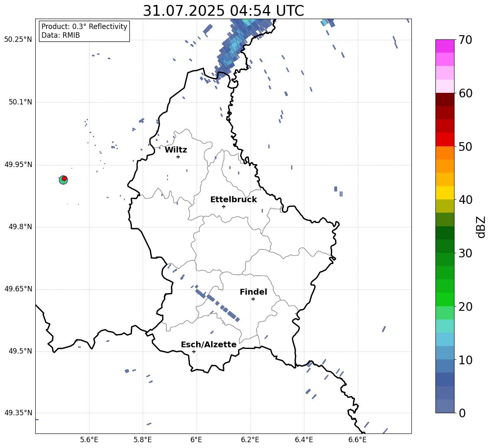The image size is (491, 448).
Task: Click the colorbar value 10
Action: coord(465,360)
